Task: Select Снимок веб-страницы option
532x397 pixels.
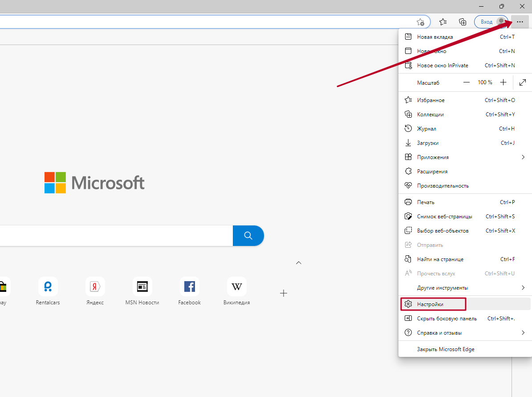Action: coord(465,217)
